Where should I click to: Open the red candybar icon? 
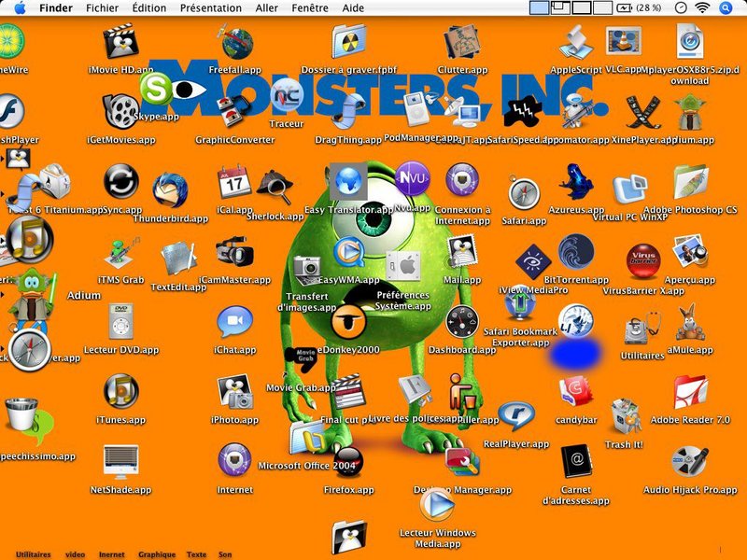[x=576, y=391]
